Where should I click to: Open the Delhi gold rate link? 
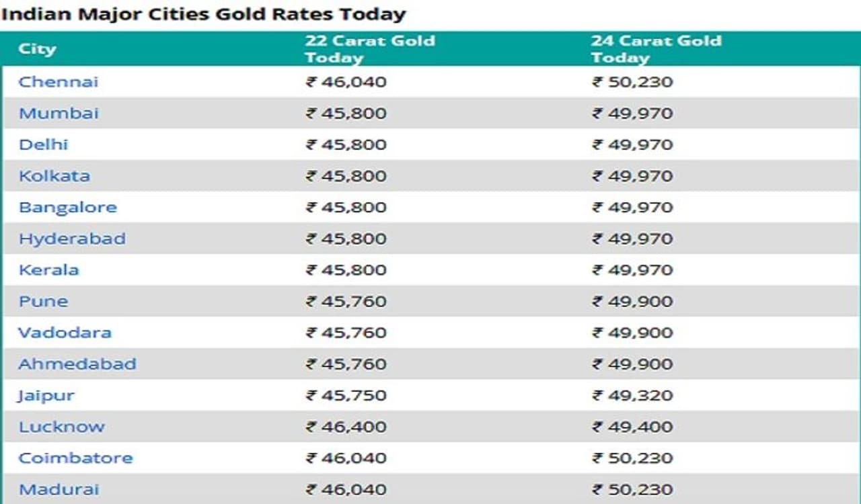click(x=43, y=144)
